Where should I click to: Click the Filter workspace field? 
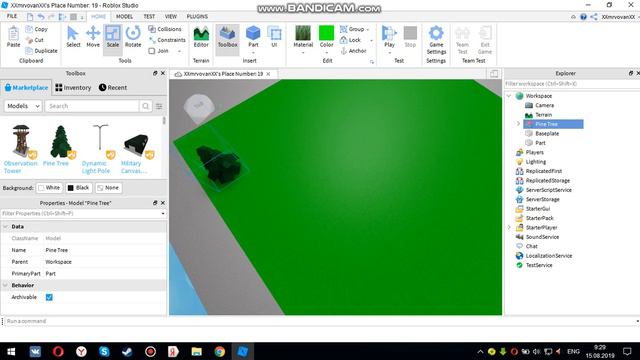pos(570,84)
